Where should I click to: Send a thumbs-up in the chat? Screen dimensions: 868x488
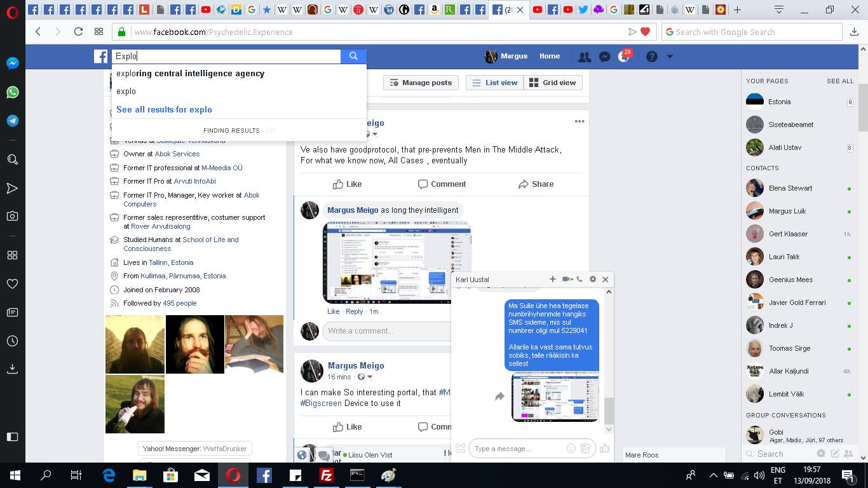[604, 449]
